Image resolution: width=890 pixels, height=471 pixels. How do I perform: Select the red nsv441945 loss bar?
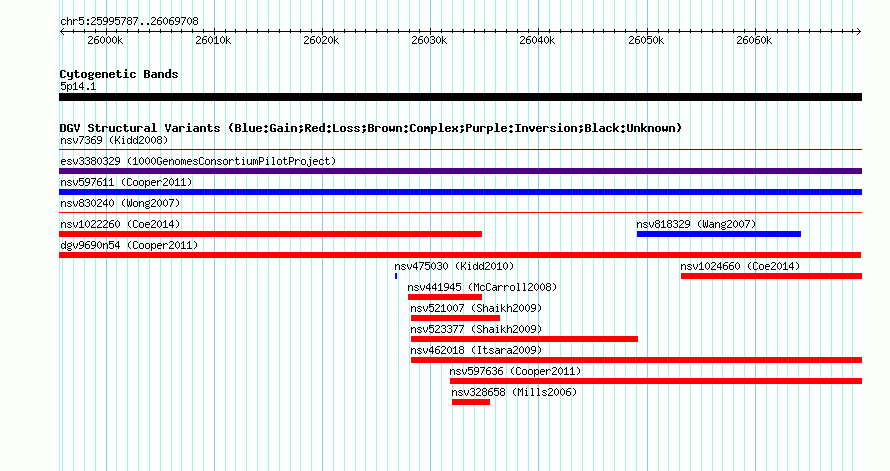tap(445, 297)
